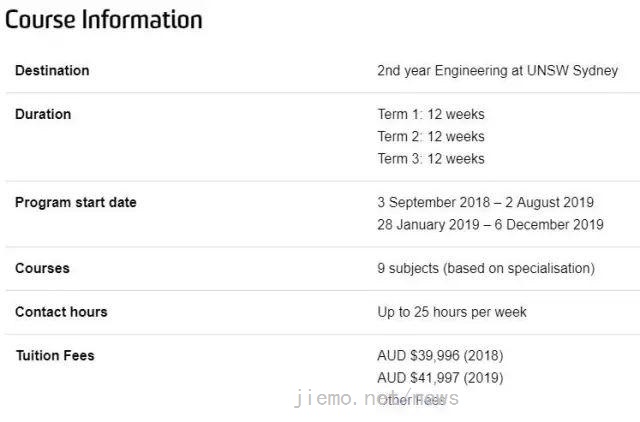Image resolution: width=640 pixels, height=422 pixels.
Task: Select the Program start date label
Action: click(76, 202)
